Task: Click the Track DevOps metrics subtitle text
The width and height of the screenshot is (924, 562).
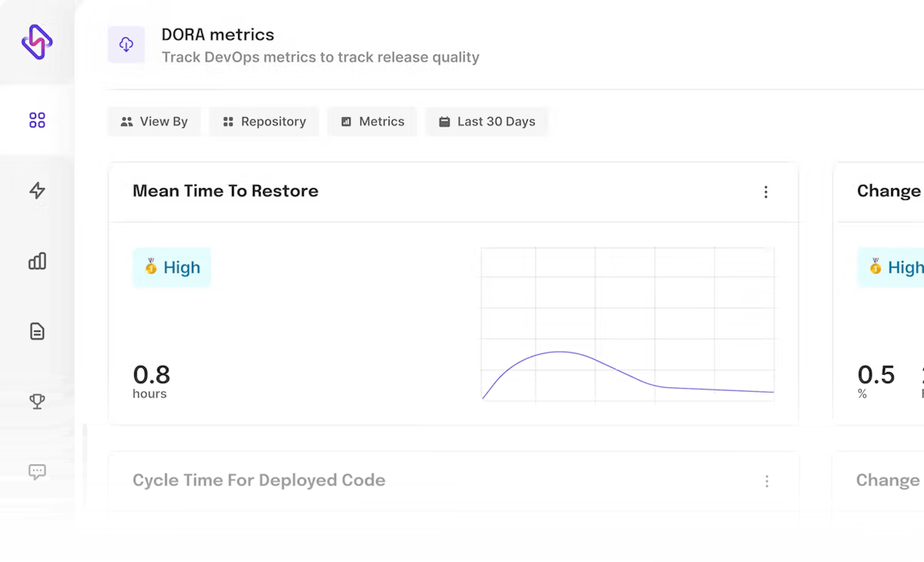Action: point(320,57)
